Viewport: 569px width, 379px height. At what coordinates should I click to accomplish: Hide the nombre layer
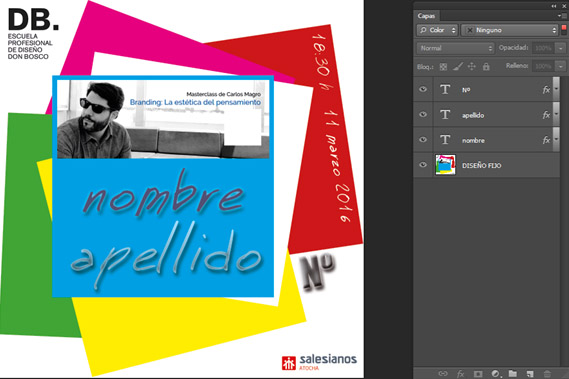[x=423, y=139]
